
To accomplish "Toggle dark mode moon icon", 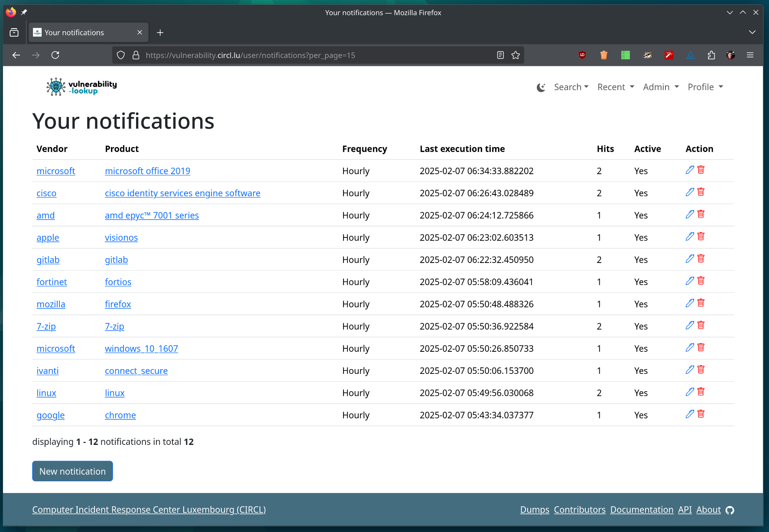I will click(x=541, y=88).
